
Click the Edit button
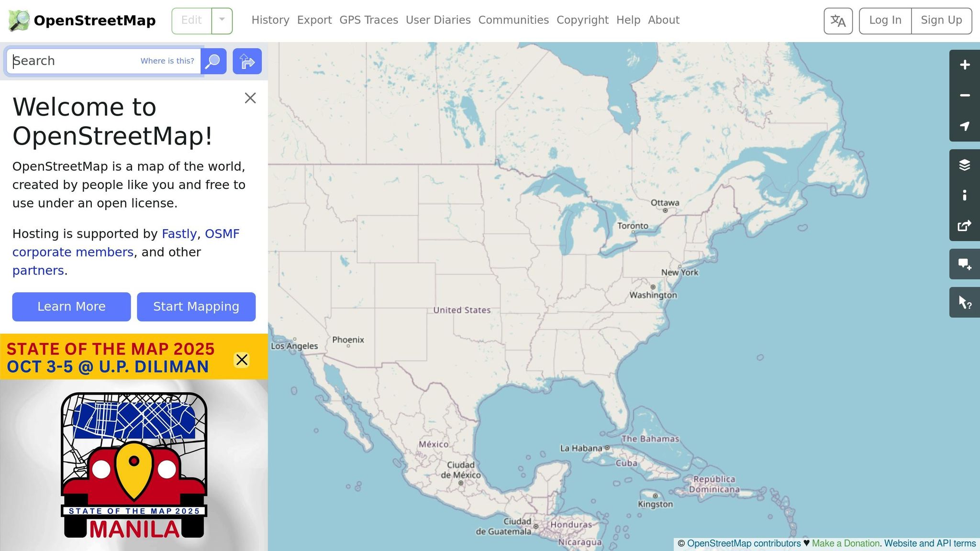coord(191,21)
